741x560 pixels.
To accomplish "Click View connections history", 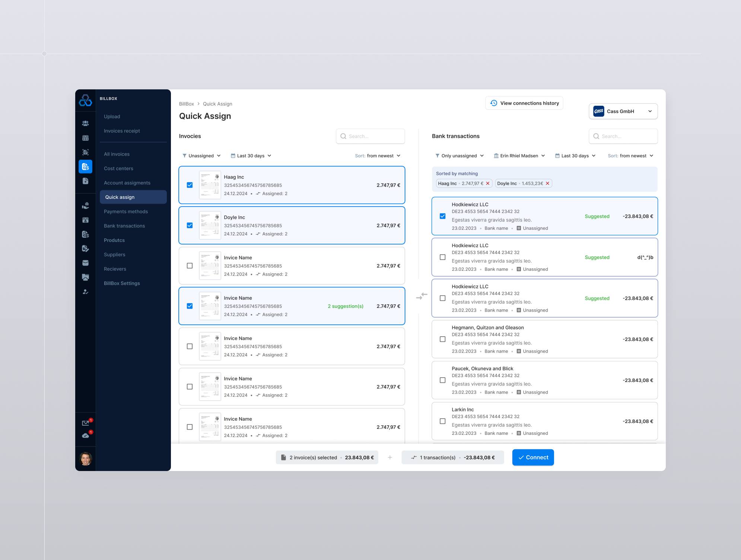I will click(524, 103).
